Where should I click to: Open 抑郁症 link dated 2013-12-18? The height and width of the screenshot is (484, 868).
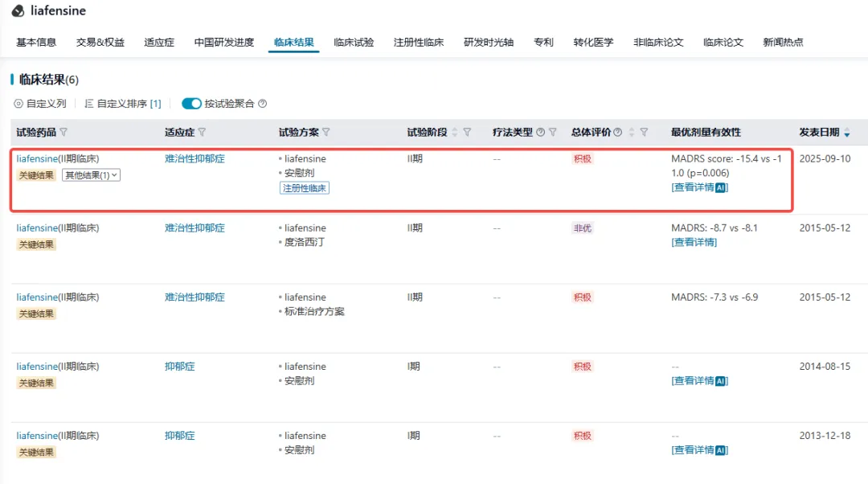click(x=179, y=435)
